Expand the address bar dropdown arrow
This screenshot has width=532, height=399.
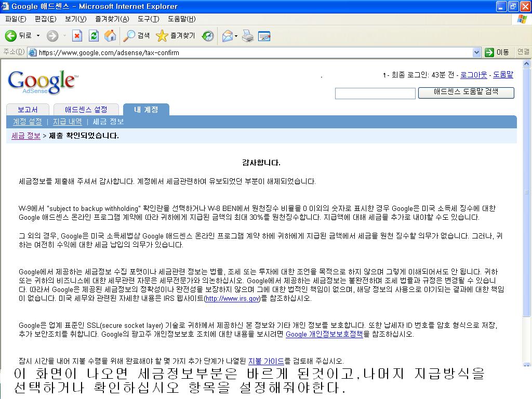tap(476, 52)
